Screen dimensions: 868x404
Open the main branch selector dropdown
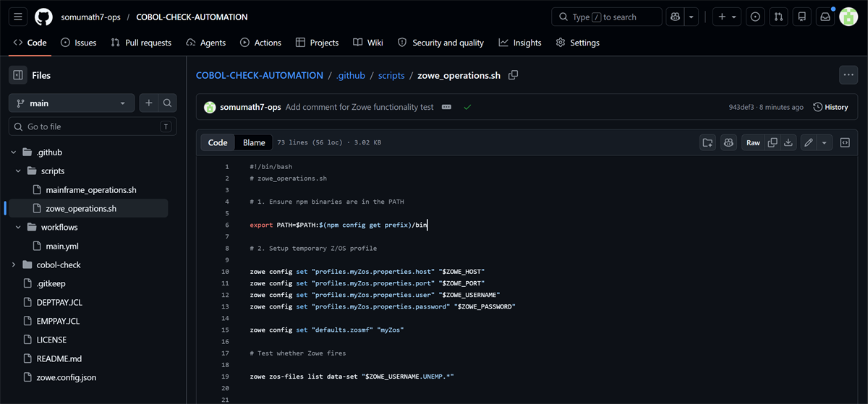[x=72, y=103]
